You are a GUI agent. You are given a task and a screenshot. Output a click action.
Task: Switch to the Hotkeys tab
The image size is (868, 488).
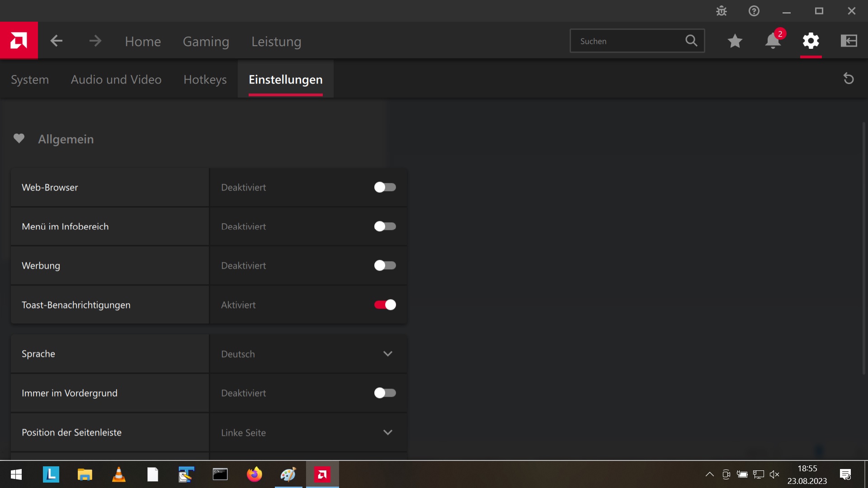(x=205, y=80)
